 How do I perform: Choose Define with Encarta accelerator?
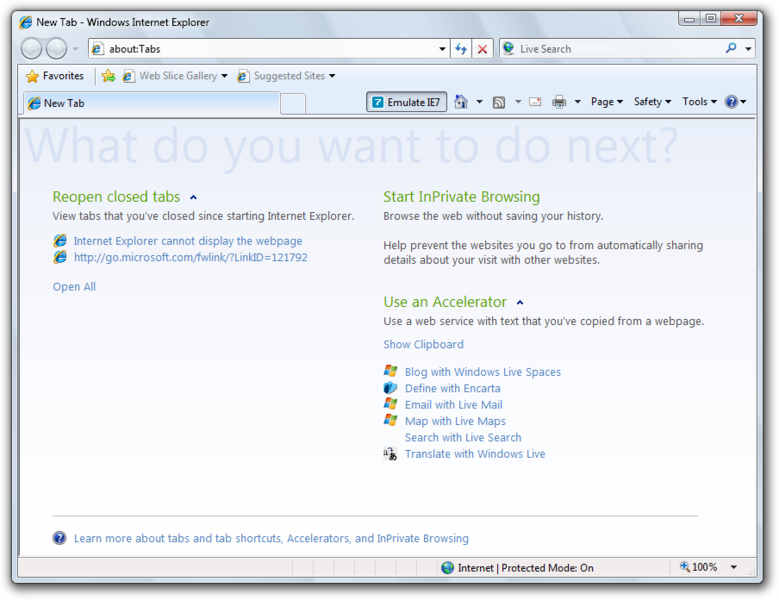coord(453,388)
